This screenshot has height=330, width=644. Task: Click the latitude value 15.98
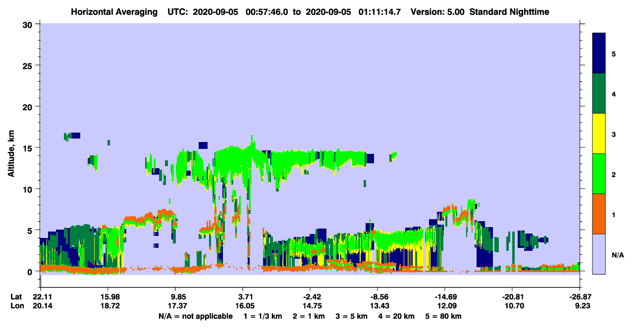108,297
